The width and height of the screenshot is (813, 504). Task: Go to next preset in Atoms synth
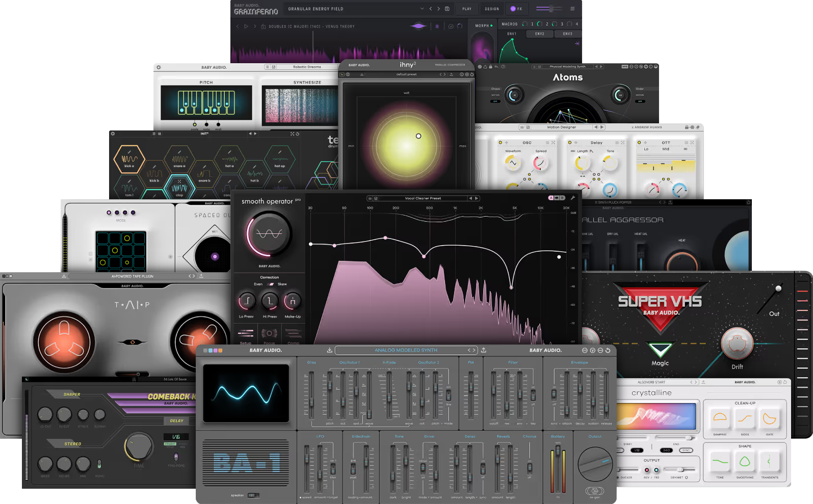601,67
